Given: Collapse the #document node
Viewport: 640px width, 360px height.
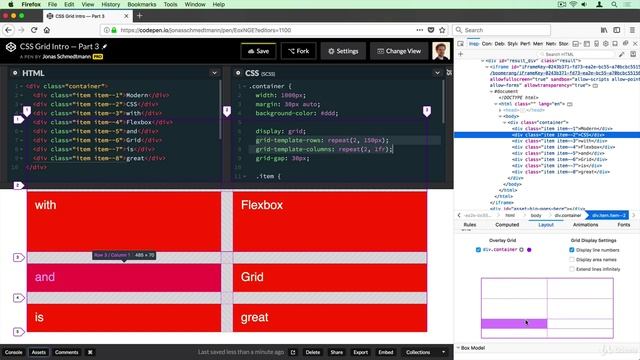Looking at the screenshot, I should [x=491, y=91].
